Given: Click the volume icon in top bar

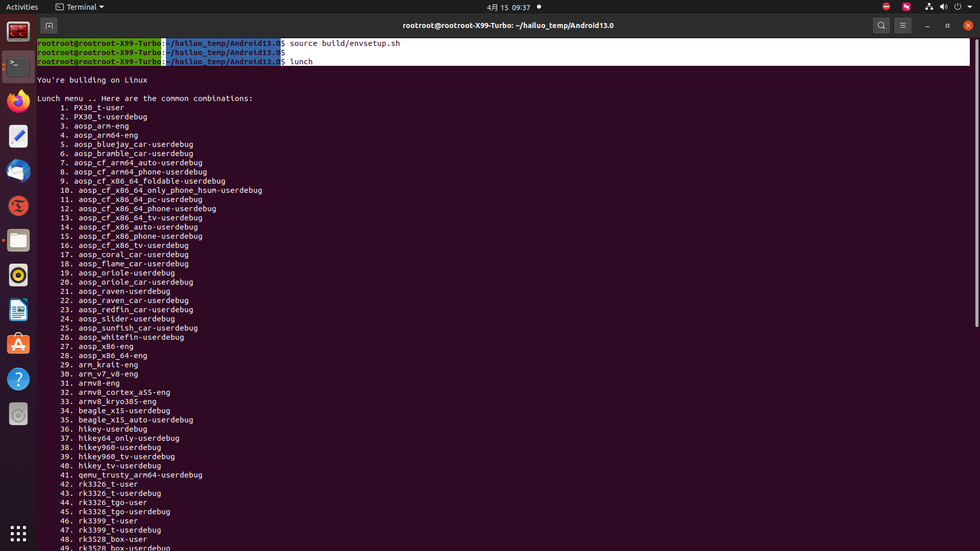Looking at the screenshot, I should (943, 7).
